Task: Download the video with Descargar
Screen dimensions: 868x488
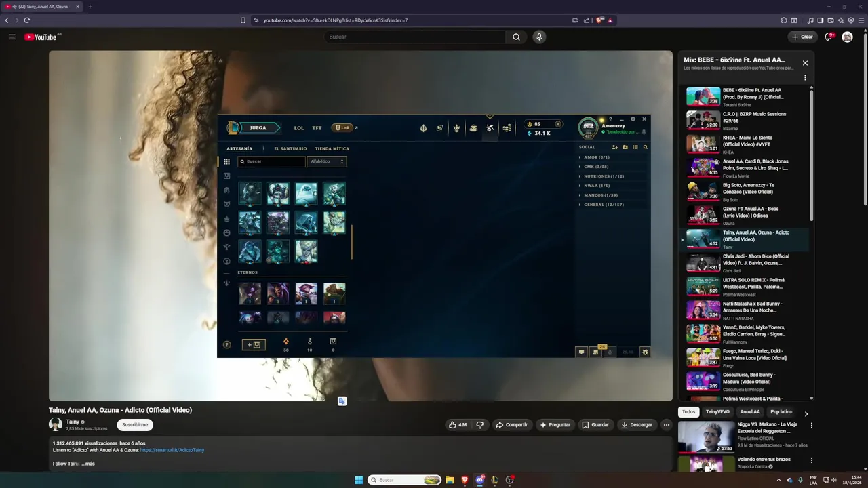Action: click(x=637, y=425)
